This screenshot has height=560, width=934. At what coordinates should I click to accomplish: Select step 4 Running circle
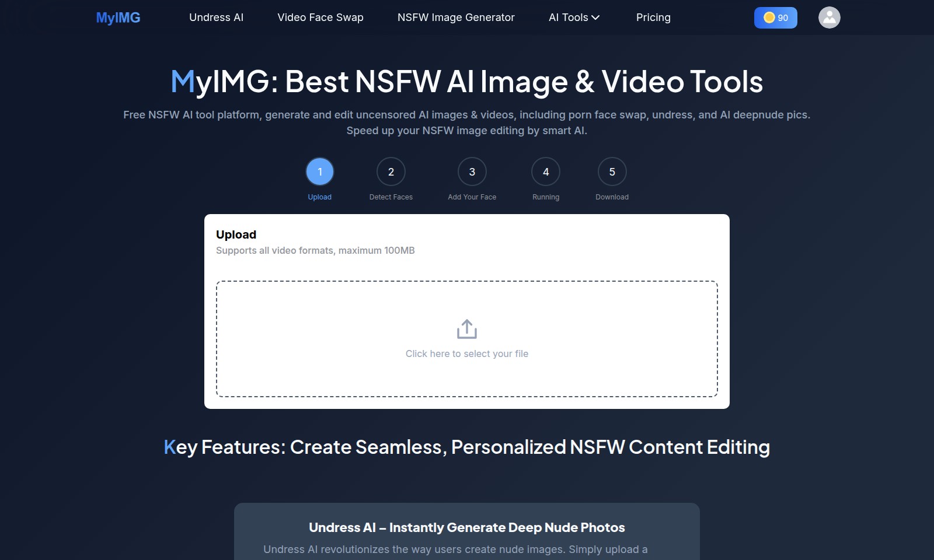pyautogui.click(x=546, y=172)
